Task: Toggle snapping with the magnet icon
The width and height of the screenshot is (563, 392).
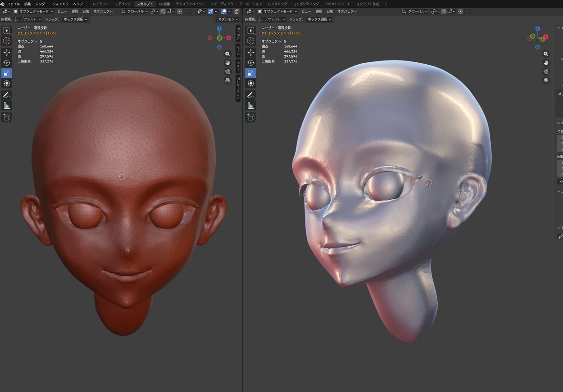Action: pos(162,12)
